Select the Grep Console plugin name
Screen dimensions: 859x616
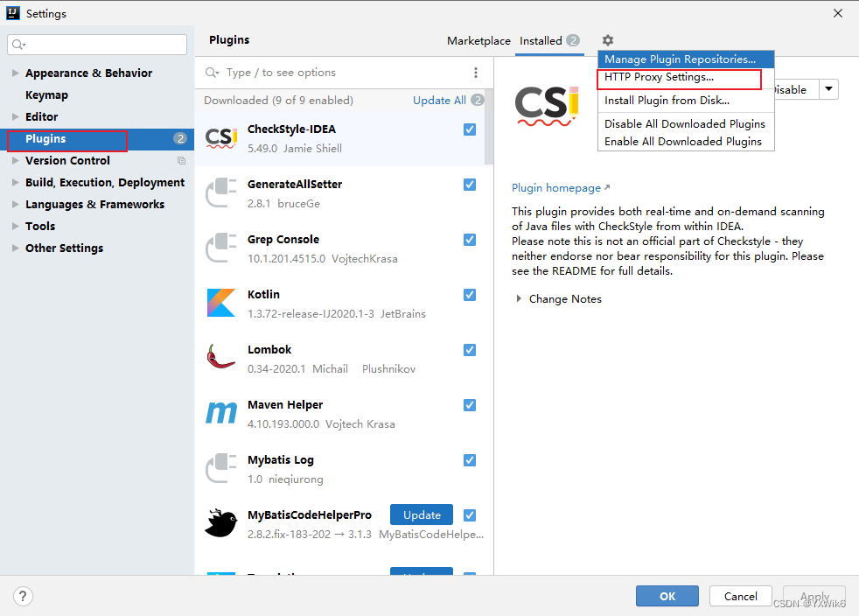click(x=283, y=239)
